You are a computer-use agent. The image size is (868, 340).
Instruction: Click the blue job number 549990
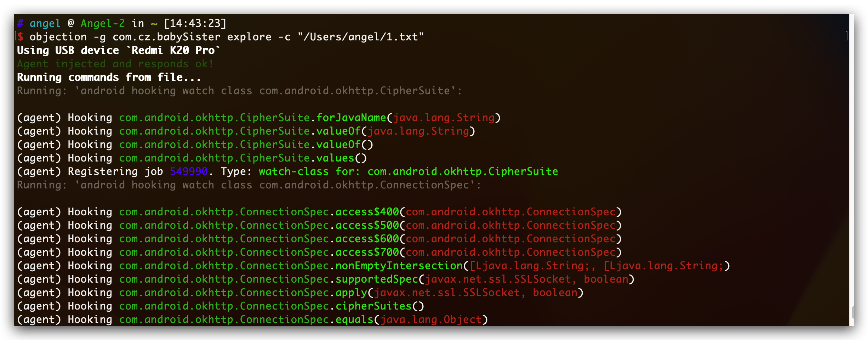click(x=189, y=171)
